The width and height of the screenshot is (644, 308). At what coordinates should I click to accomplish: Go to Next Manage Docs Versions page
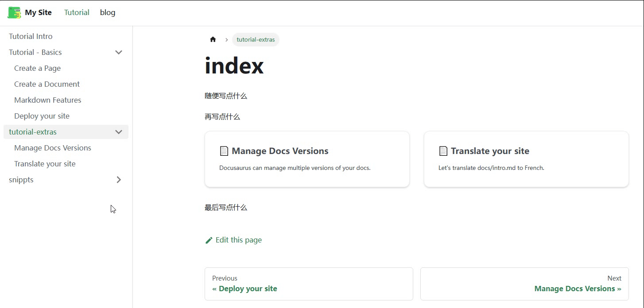click(x=524, y=284)
